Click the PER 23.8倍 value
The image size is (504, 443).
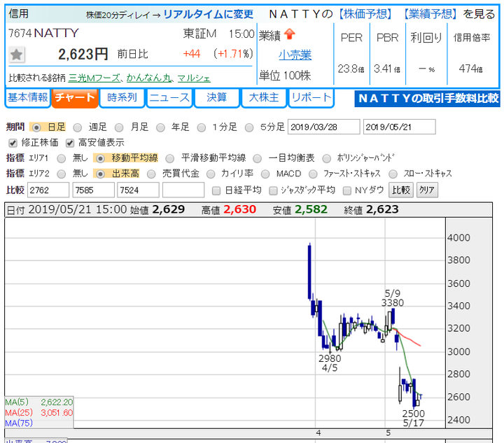351,69
